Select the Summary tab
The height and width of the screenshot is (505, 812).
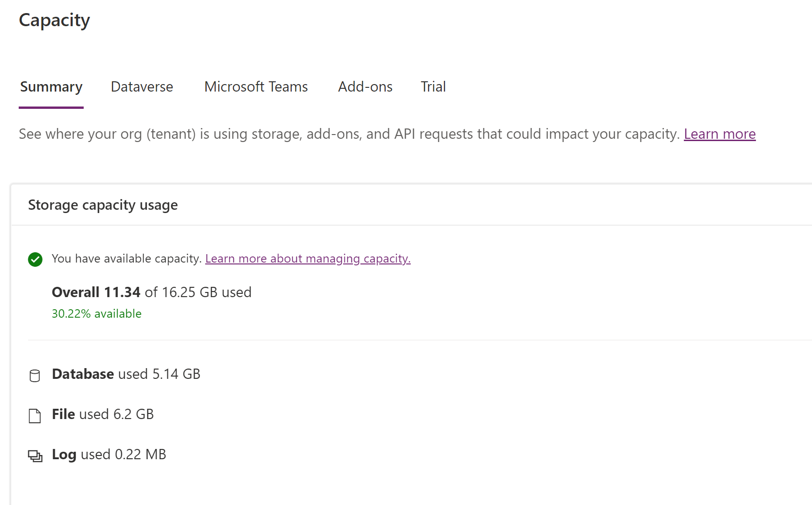[x=51, y=87]
